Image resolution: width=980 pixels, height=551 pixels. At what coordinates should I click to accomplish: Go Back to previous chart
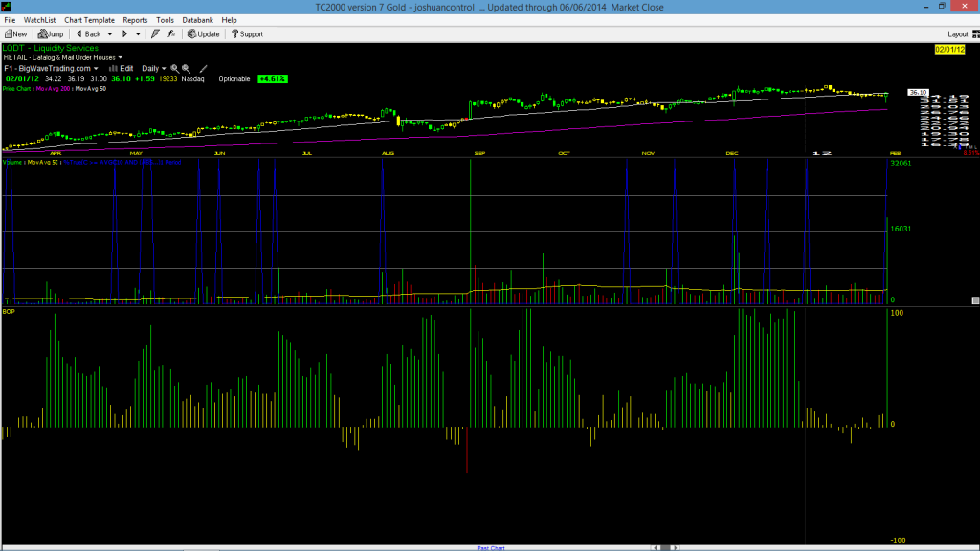click(x=88, y=34)
